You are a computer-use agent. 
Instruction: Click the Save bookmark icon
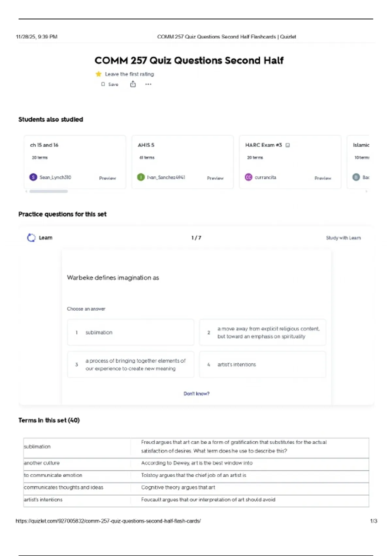[103, 84]
